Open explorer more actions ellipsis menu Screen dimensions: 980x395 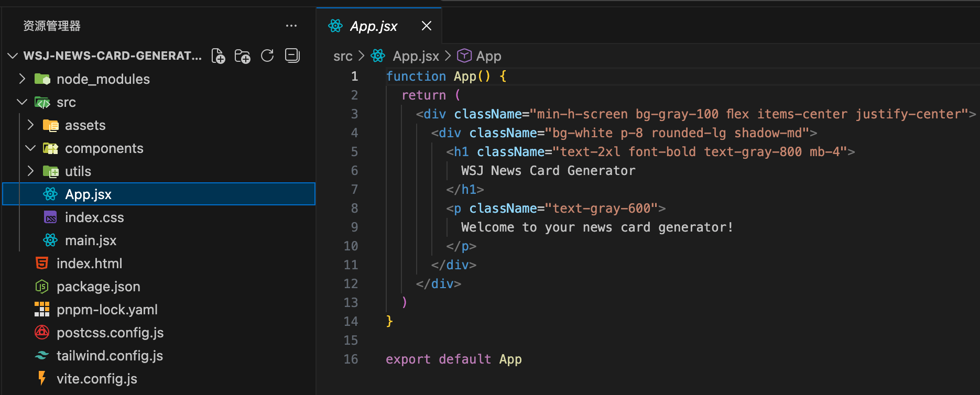(x=291, y=26)
